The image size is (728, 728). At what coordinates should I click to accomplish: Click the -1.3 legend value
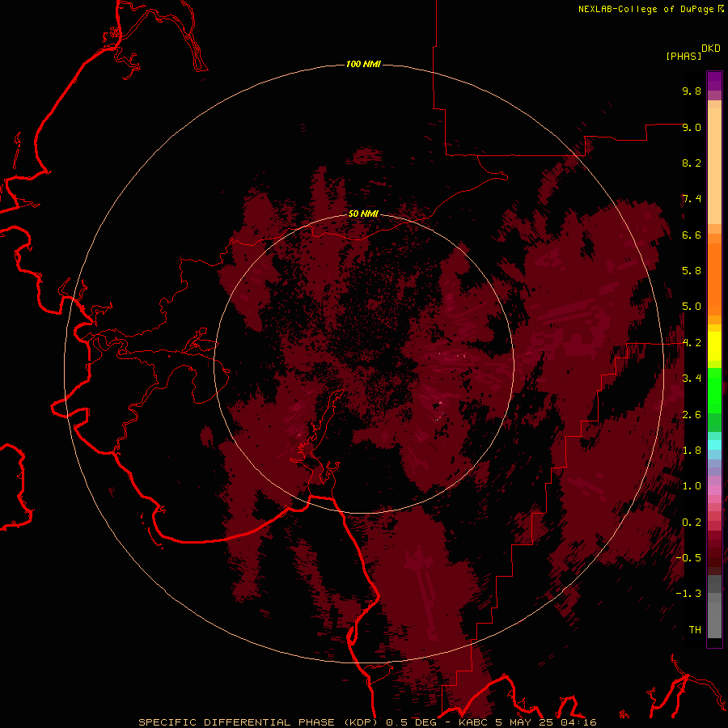point(688,594)
